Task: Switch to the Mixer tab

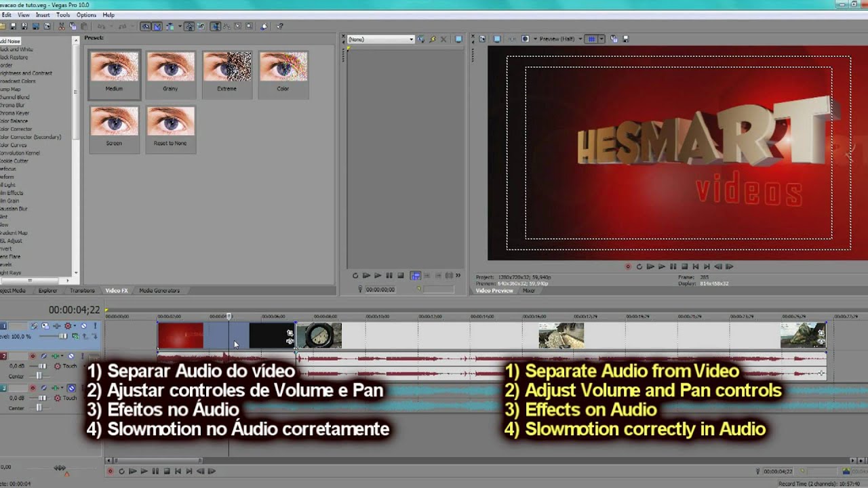Action: [x=529, y=290]
